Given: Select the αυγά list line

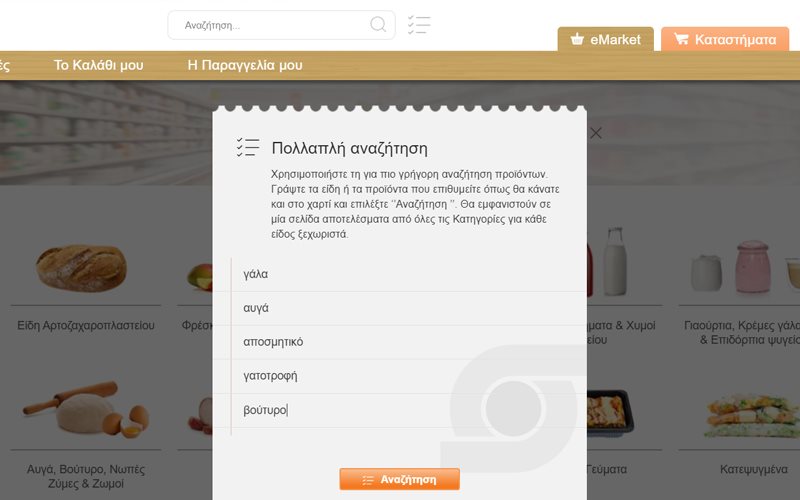Looking at the screenshot, I should point(409,308).
